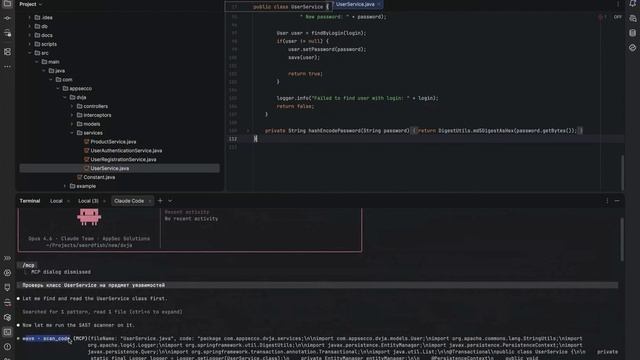Expand the docs folder
Viewport: 640px width, 360px height.
[x=29, y=36]
